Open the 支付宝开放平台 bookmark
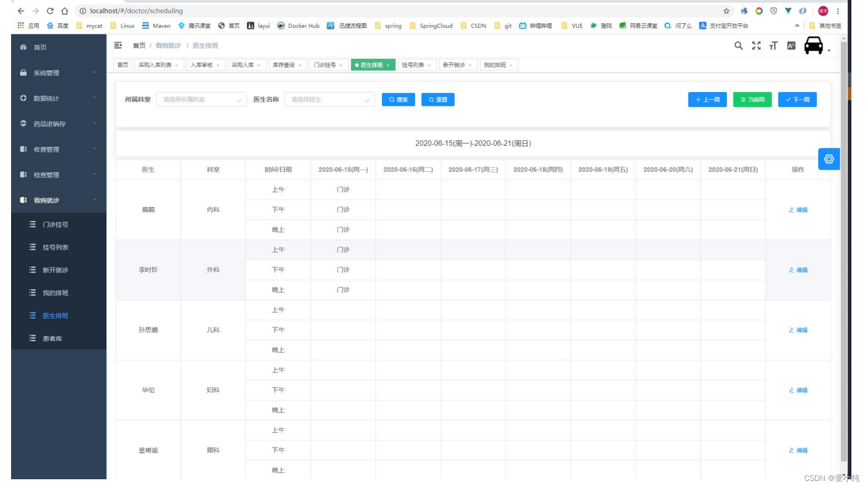This screenshot has width=868, height=487. [x=724, y=25]
